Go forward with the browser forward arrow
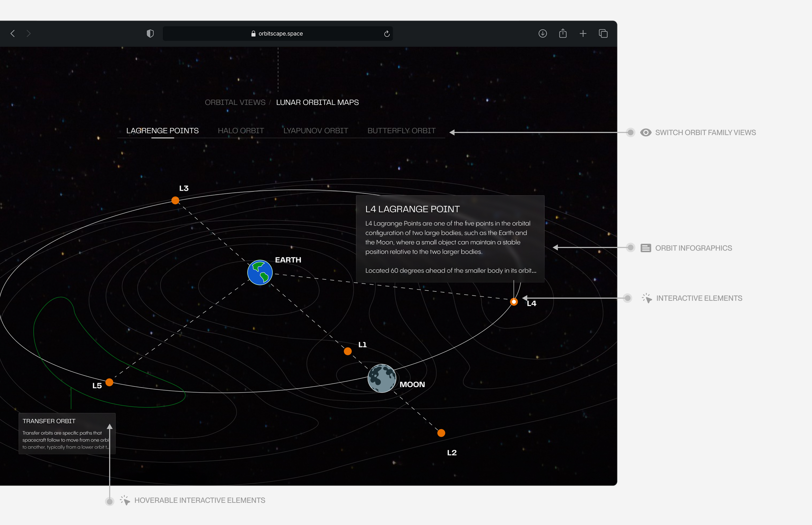The height and width of the screenshot is (525, 812). coord(29,34)
